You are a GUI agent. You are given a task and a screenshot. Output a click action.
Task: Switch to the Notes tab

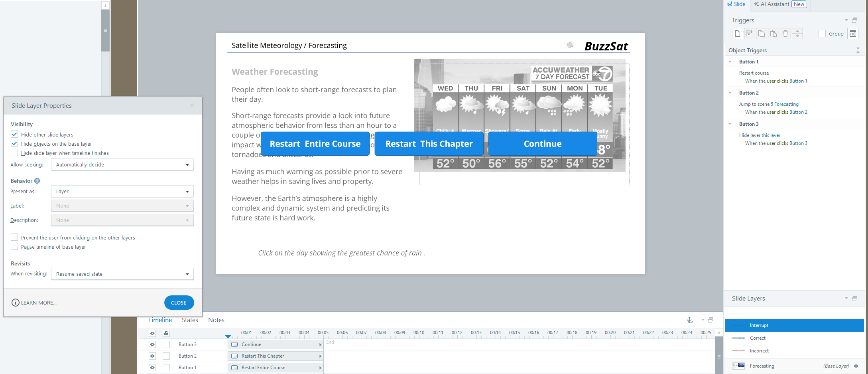point(216,320)
